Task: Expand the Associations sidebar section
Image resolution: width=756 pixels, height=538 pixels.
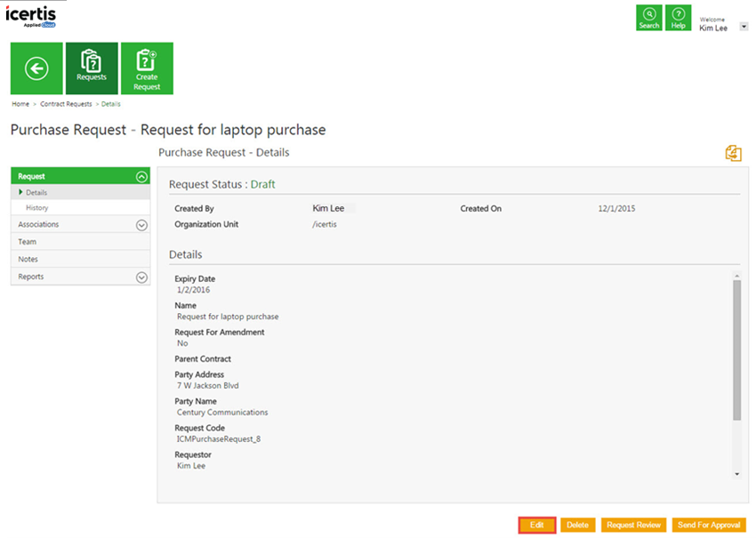Action: click(x=141, y=225)
